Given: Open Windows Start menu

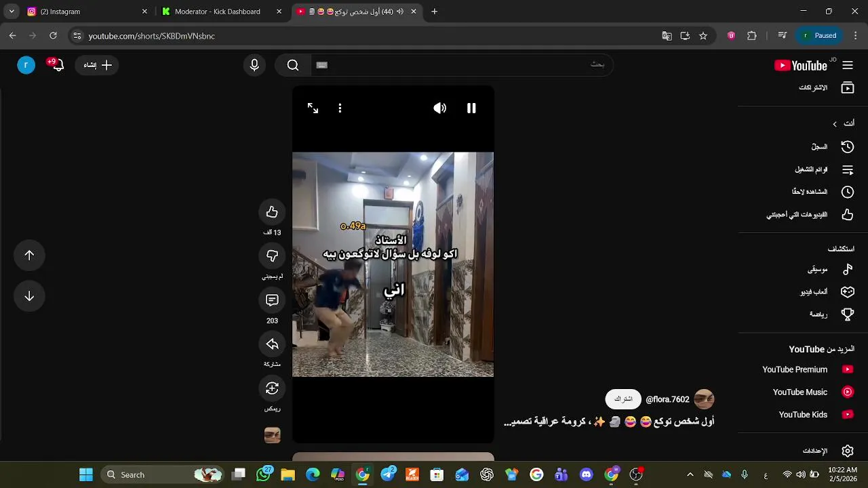Looking at the screenshot, I should click(x=86, y=474).
